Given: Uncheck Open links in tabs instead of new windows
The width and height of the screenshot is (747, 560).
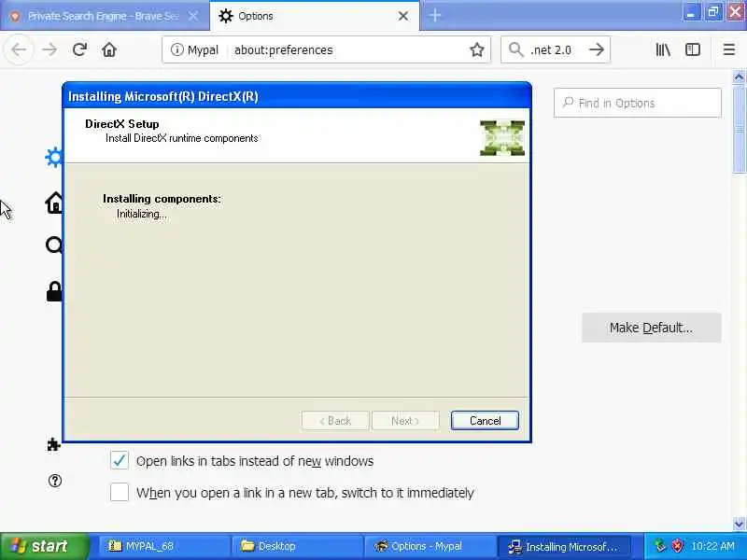Looking at the screenshot, I should pyautogui.click(x=120, y=460).
